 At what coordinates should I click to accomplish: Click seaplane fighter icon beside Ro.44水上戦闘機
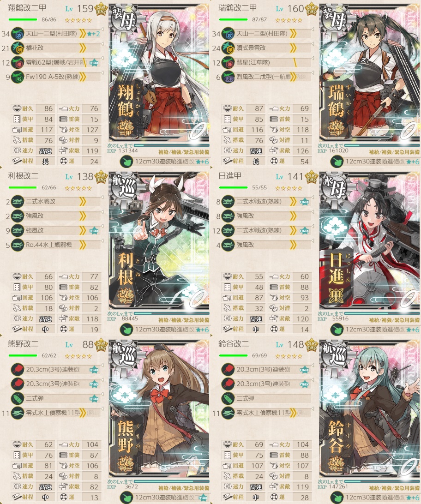tap(18, 245)
